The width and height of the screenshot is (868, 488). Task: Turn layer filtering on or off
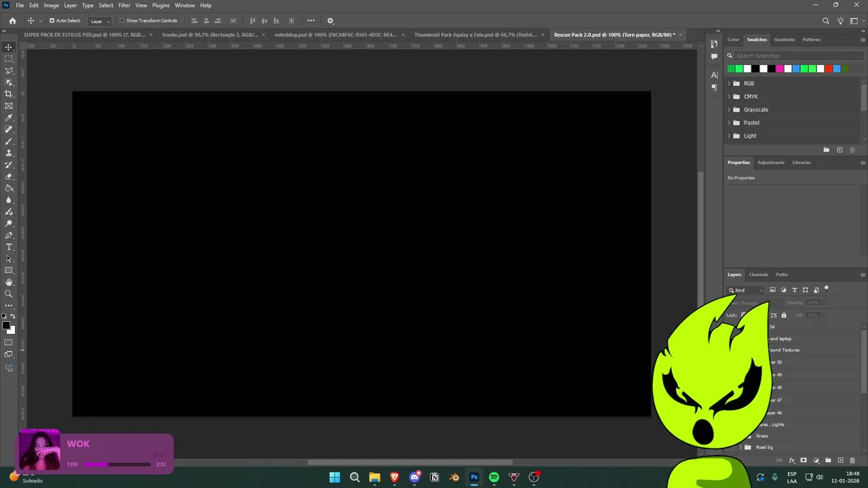pos(826,289)
